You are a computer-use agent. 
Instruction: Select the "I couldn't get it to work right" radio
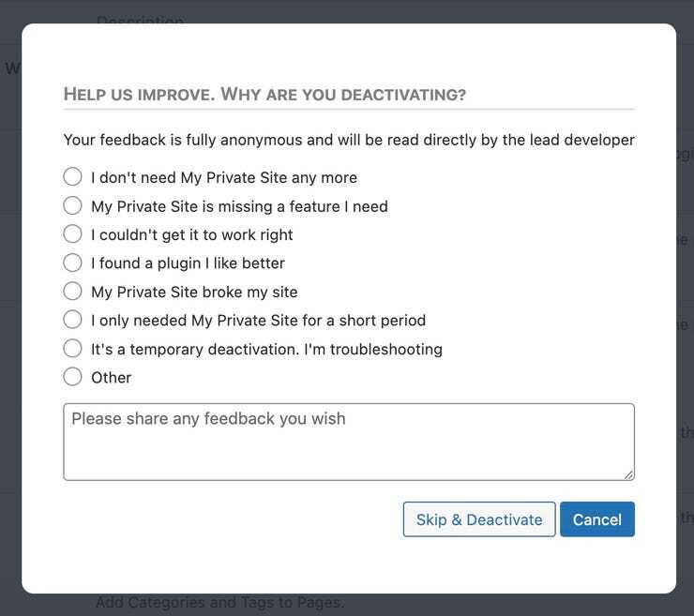72,234
